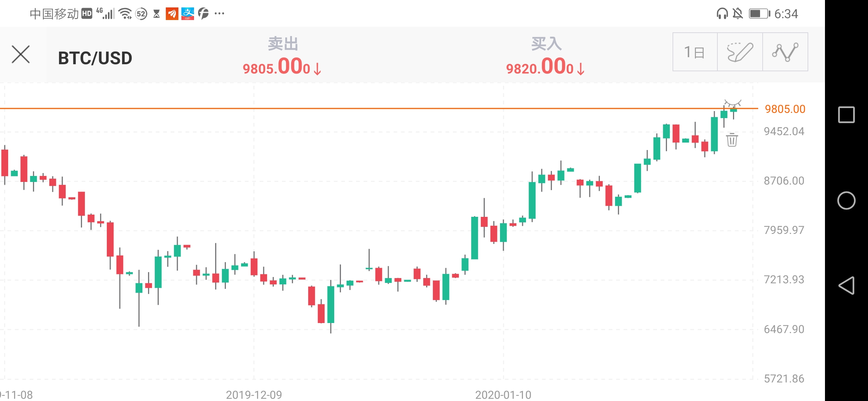Select the drawing pencil tool
Image resolution: width=868 pixels, height=401 pixels.
(740, 52)
